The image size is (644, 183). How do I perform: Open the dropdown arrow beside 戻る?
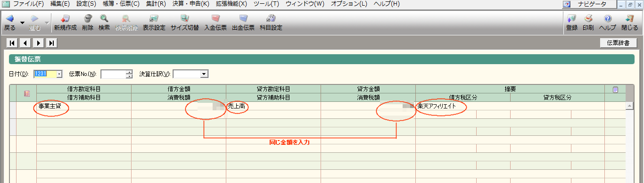22,22
